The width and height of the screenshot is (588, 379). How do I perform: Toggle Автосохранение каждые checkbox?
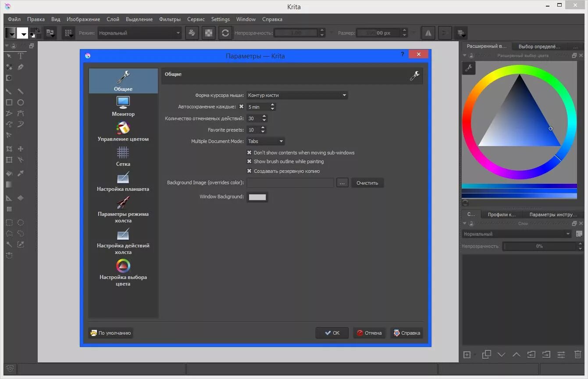pyautogui.click(x=241, y=107)
